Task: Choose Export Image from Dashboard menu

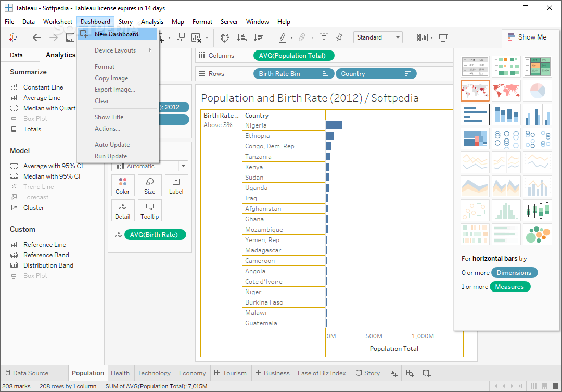Action: 118,90
